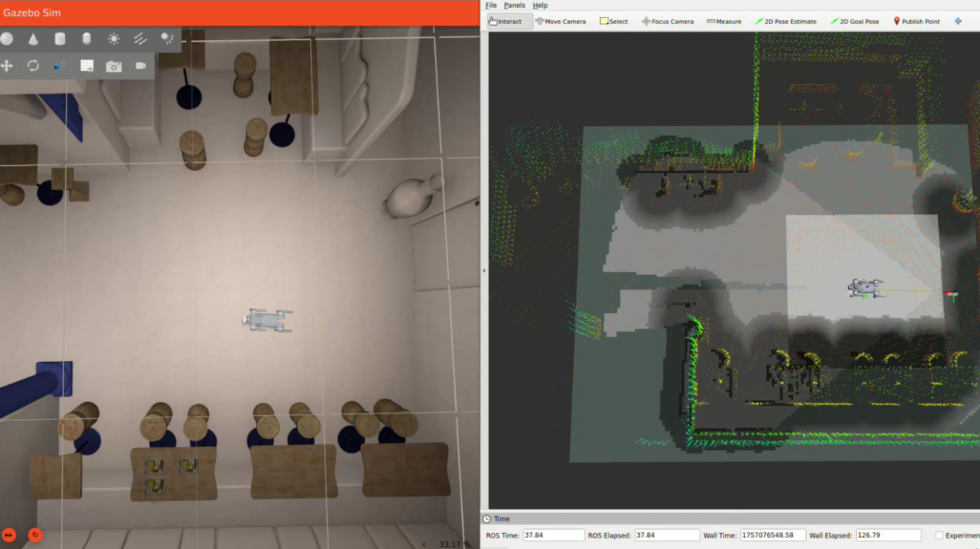Activate the Measure tool
This screenshot has width=980, height=549.
[x=724, y=21]
